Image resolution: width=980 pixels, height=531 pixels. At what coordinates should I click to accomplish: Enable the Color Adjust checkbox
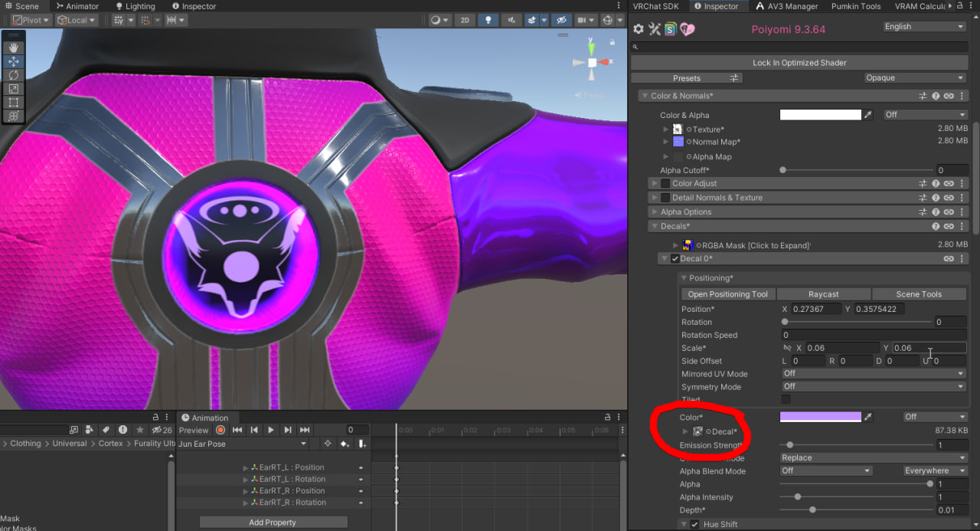[665, 184]
